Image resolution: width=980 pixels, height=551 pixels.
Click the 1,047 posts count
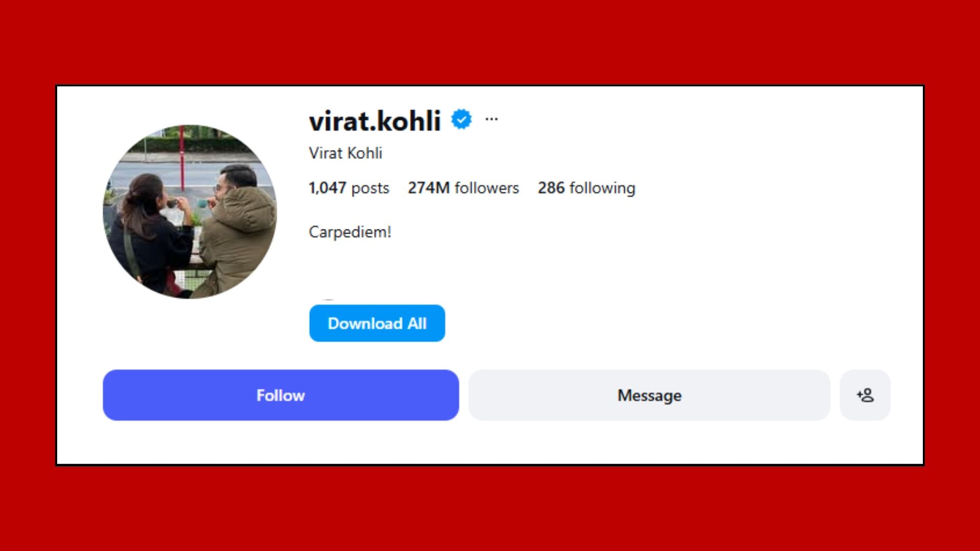pos(349,188)
